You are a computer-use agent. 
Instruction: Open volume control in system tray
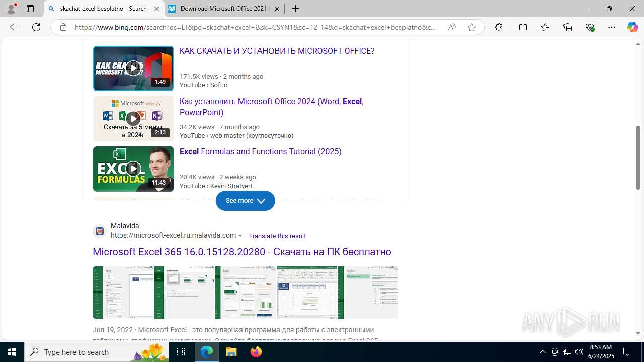[x=579, y=352]
